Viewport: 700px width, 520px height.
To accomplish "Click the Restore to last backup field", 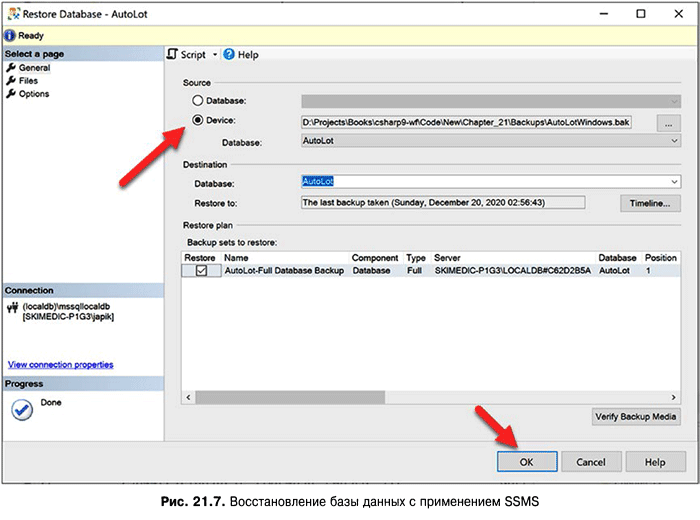I will (443, 203).
